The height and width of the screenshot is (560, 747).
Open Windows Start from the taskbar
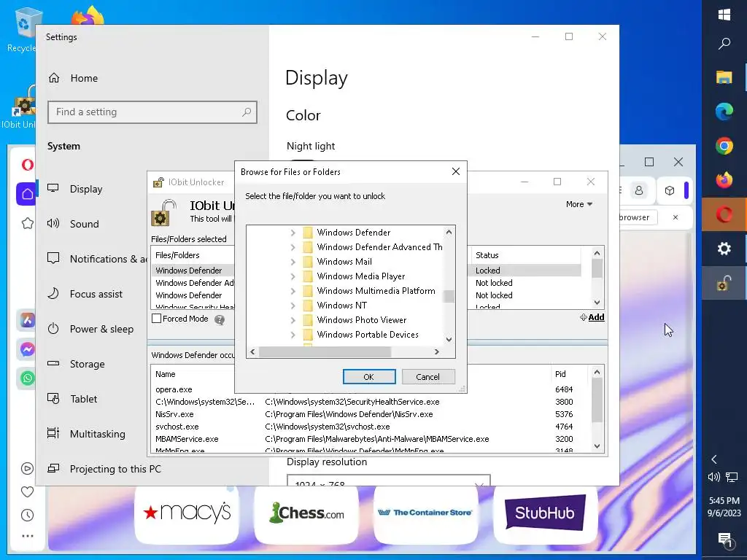[x=724, y=15]
